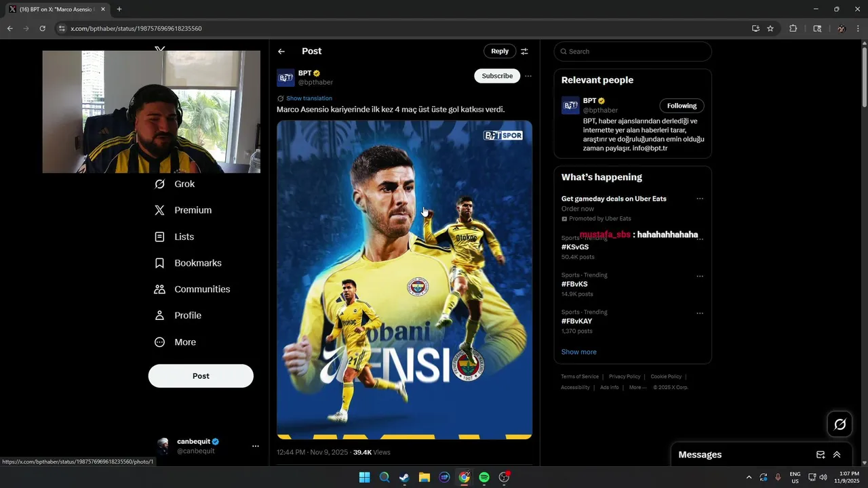Open the More circle icon in sidebar
This screenshot has width=868, height=488.
pyautogui.click(x=159, y=342)
